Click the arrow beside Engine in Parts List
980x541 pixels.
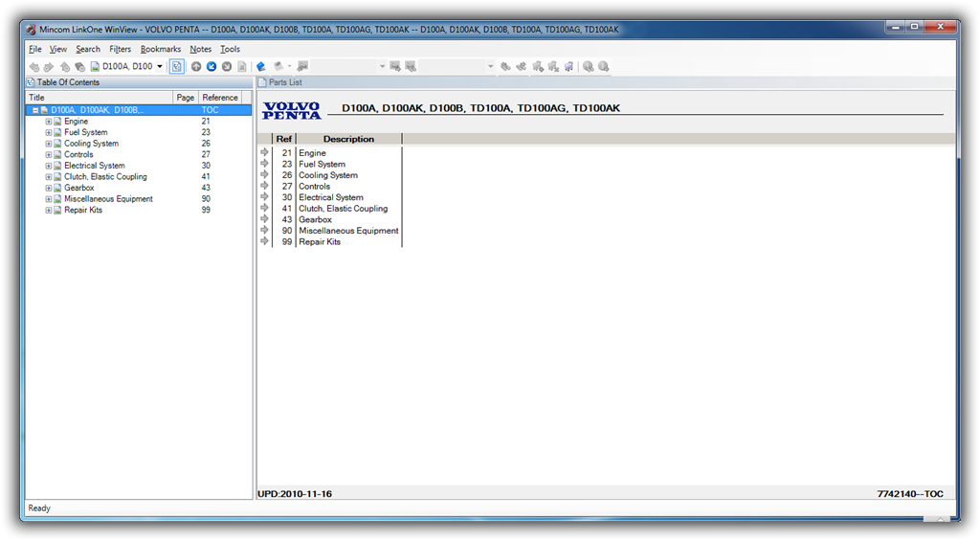point(264,152)
